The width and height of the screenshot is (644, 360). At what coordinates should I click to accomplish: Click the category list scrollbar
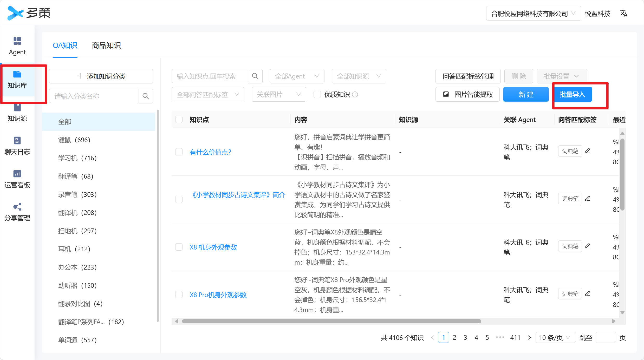point(158,216)
